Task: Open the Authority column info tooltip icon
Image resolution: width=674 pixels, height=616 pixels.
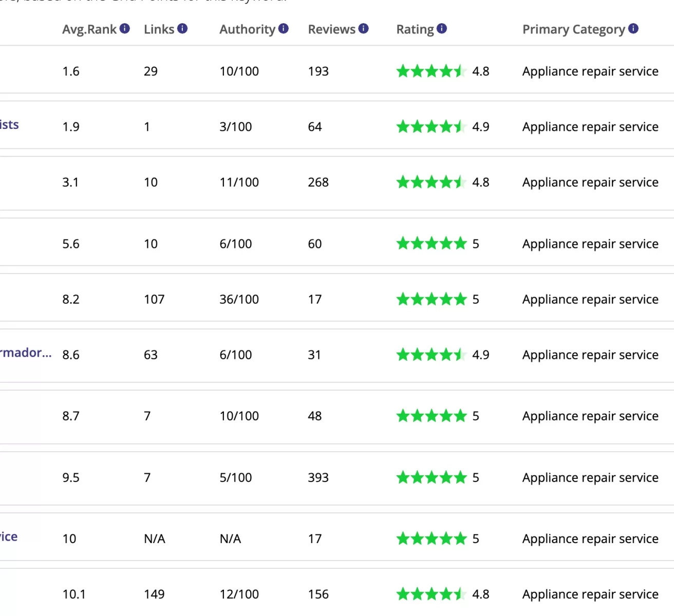Action: coord(284,29)
